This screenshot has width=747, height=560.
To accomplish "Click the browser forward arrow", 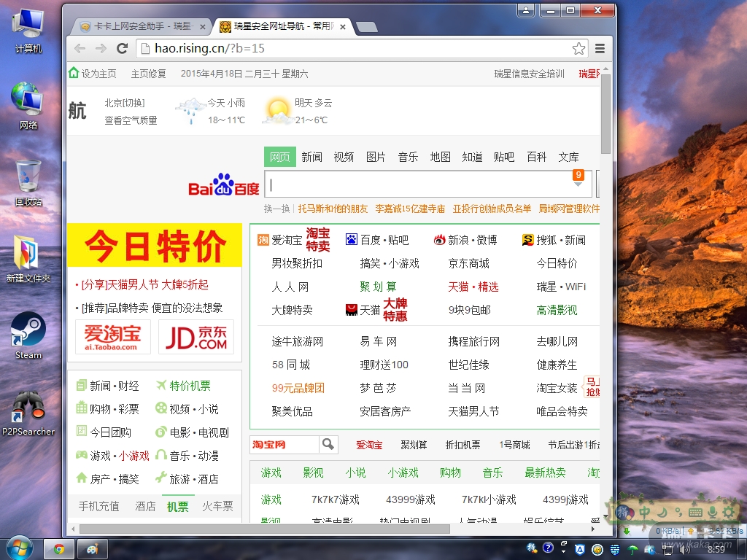I will click(101, 48).
